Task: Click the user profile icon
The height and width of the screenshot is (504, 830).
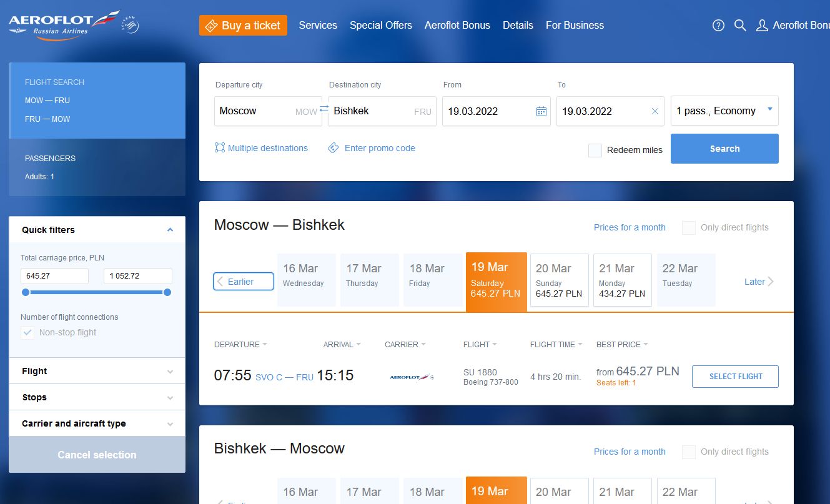Action: click(x=762, y=26)
